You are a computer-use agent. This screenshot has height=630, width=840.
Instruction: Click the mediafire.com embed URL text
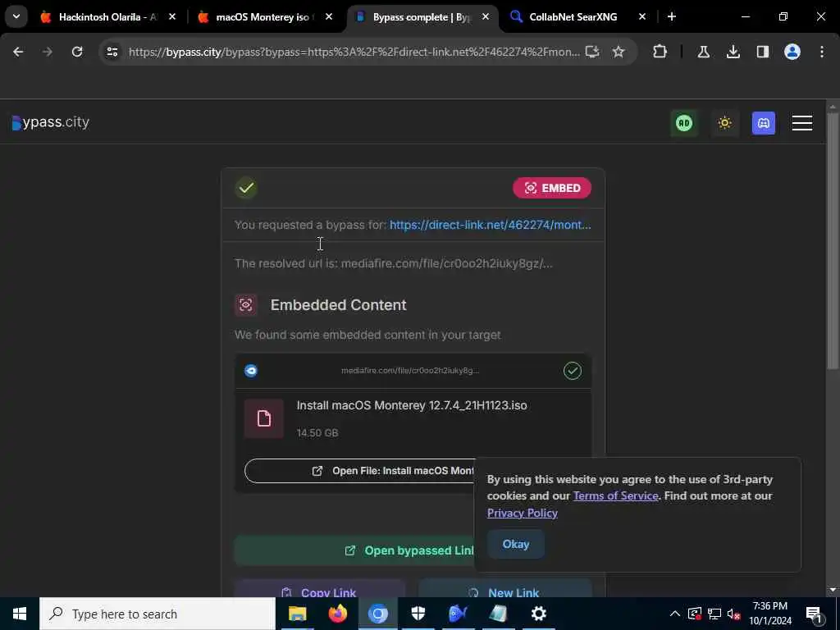coord(410,371)
